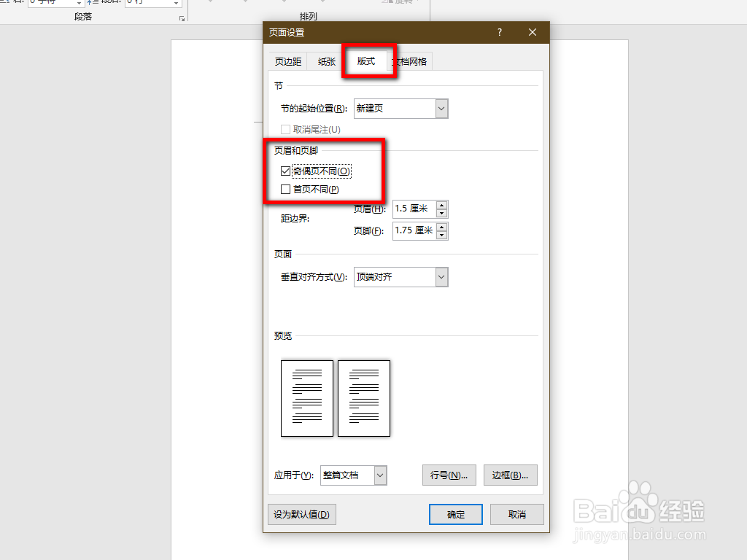Tick the 取消尾注 checkbox
Screen dimensions: 747x560
click(x=285, y=130)
